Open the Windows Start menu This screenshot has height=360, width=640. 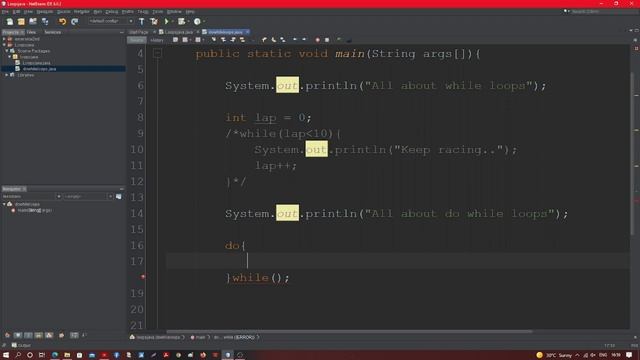[x=6, y=355]
